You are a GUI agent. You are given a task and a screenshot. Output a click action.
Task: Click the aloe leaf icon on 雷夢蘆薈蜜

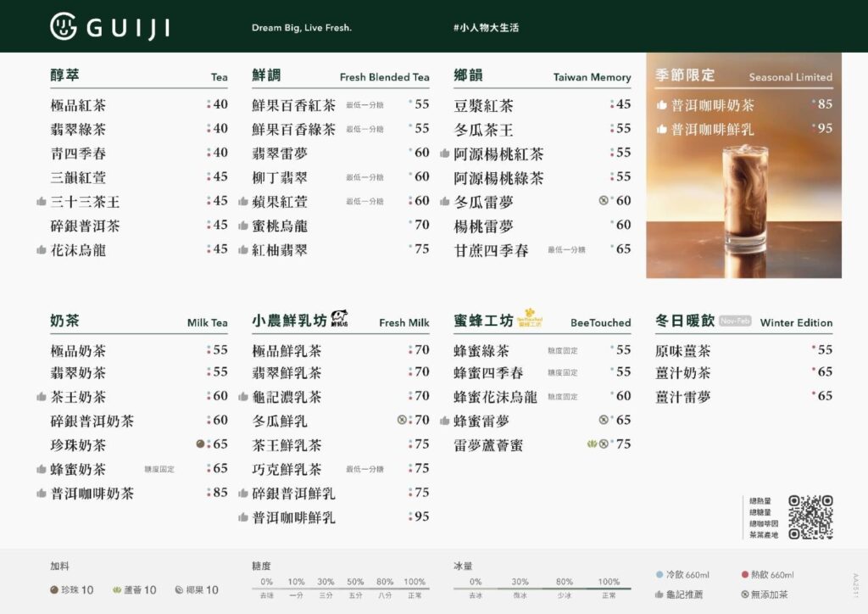pyautogui.click(x=592, y=444)
